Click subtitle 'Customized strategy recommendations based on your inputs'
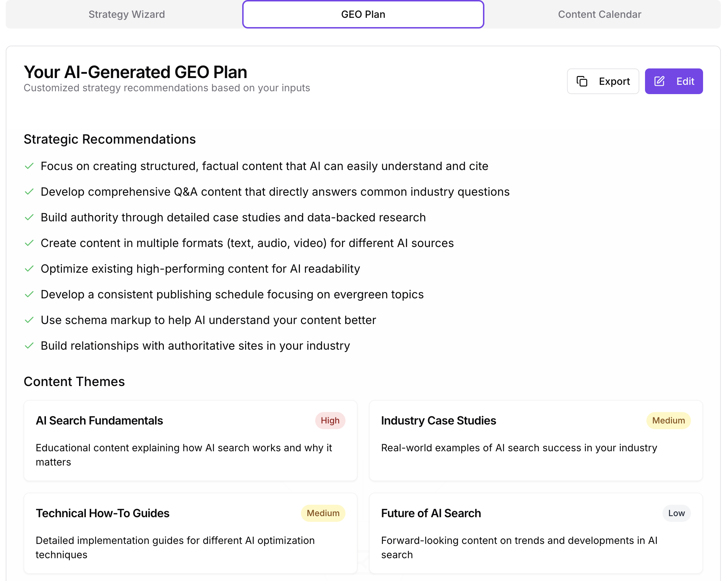 tap(167, 88)
